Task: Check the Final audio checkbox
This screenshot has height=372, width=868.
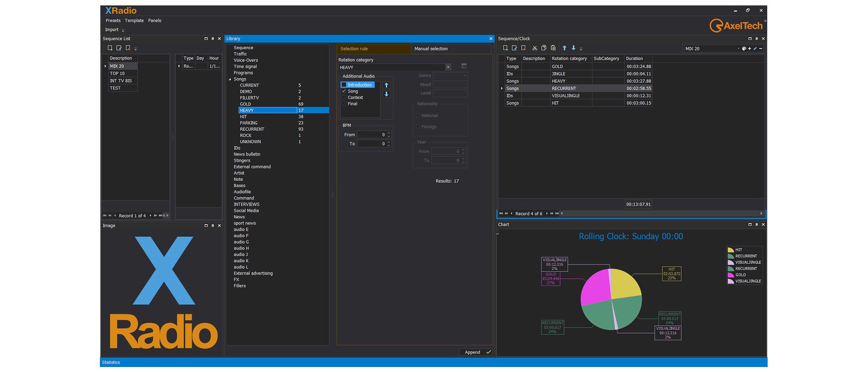Action: [x=344, y=104]
